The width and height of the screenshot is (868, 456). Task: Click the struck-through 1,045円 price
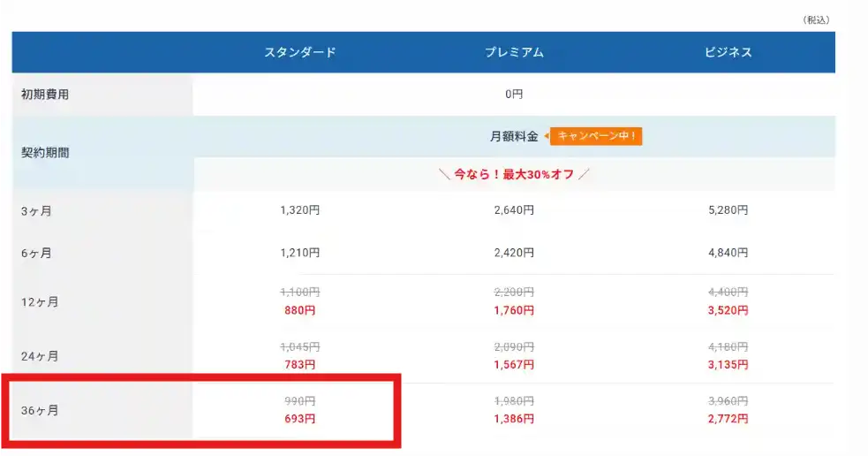[x=300, y=346]
